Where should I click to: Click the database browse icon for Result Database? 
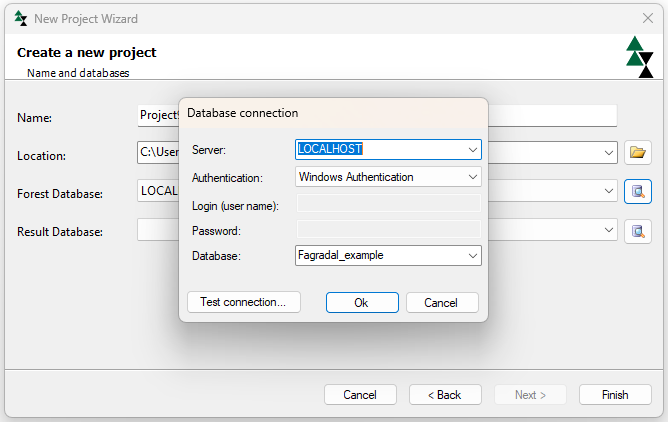click(x=638, y=231)
